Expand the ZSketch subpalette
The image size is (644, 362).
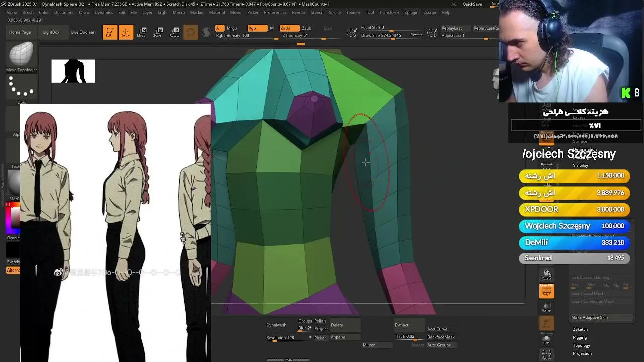tap(580, 329)
